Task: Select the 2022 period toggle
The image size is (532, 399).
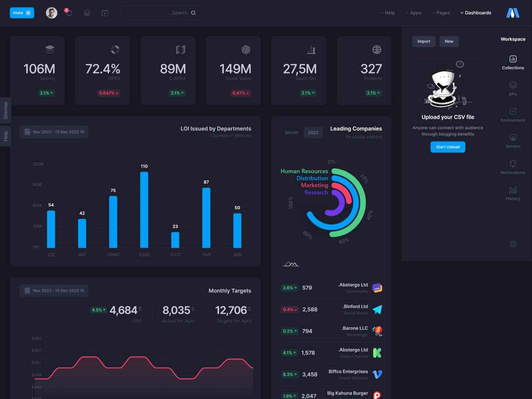Action: tap(313, 133)
